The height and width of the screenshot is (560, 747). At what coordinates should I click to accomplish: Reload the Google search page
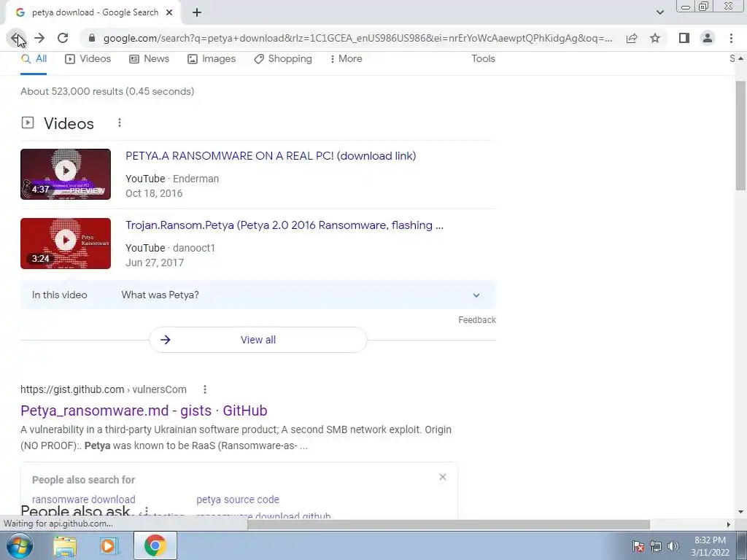63,38
